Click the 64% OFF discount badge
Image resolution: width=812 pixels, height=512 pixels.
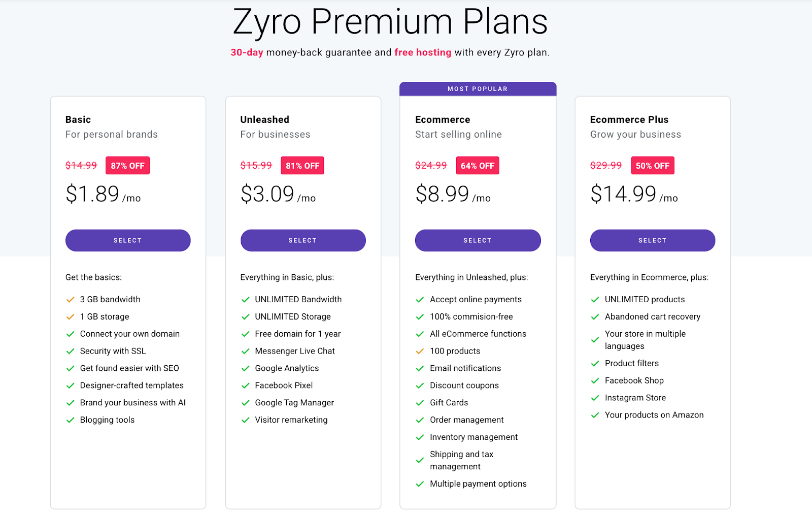[x=477, y=166]
